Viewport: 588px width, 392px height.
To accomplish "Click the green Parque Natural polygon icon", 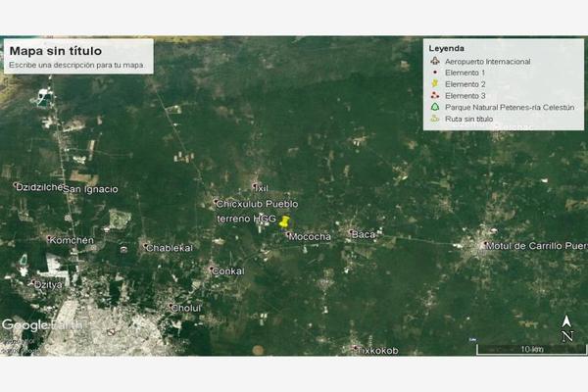I will 434,108.
